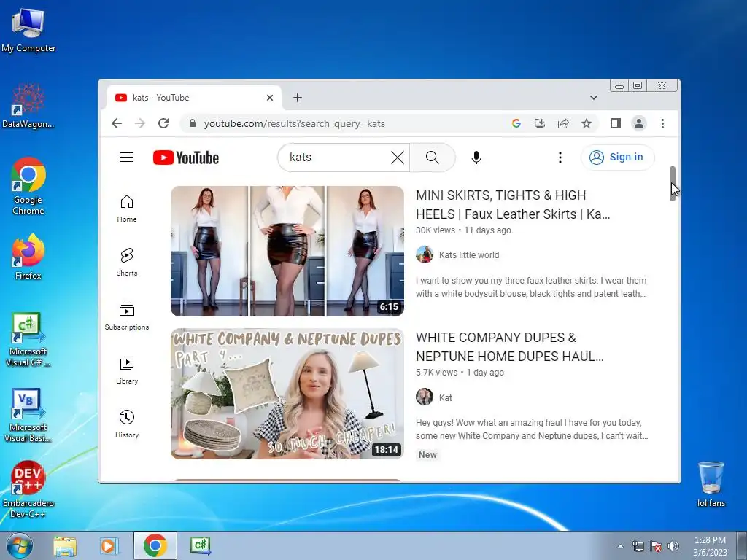Go back with browser back arrow
The width and height of the screenshot is (747, 560).
[x=117, y=123]
